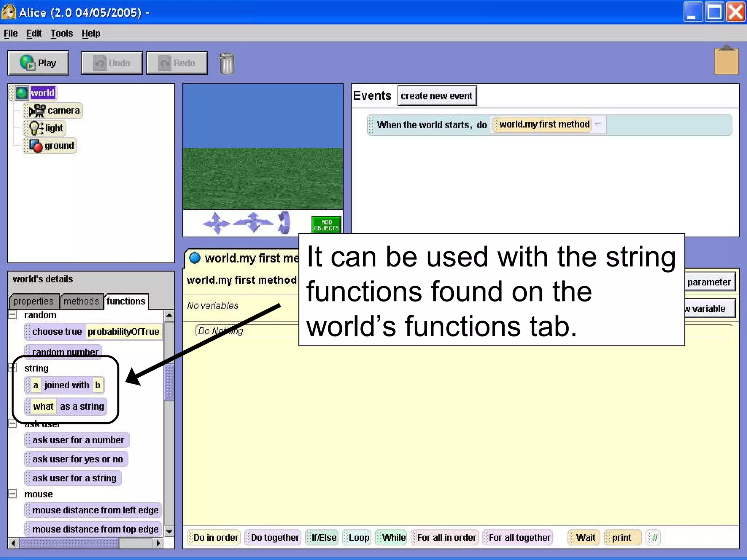
Task: Select ask user for a number function
Action: (x=77, y=440)
